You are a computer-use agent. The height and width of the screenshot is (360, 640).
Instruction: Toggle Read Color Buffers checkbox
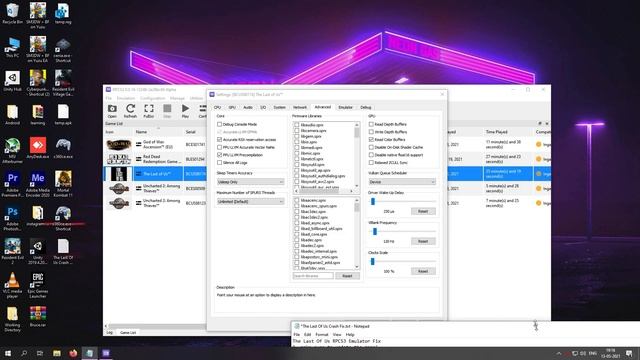371,140
